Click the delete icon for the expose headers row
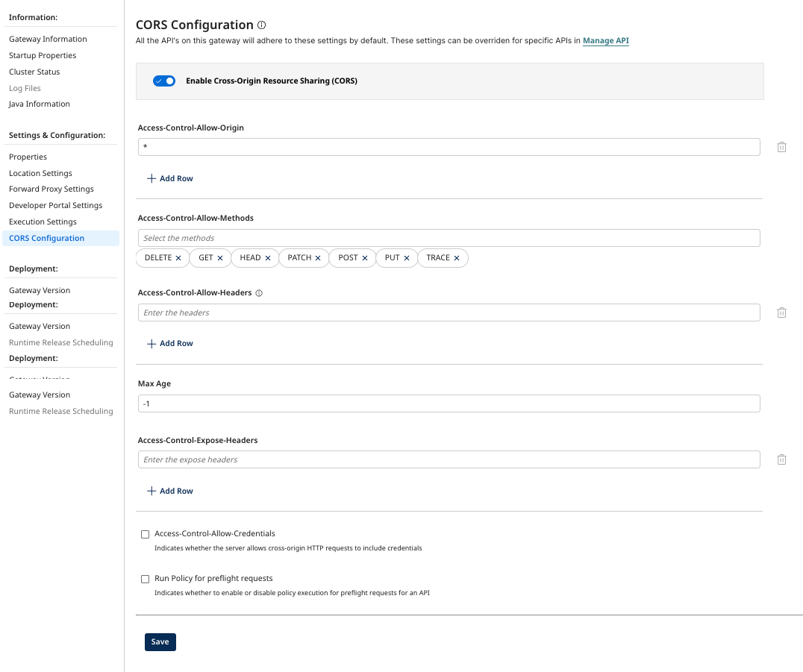 781,459
